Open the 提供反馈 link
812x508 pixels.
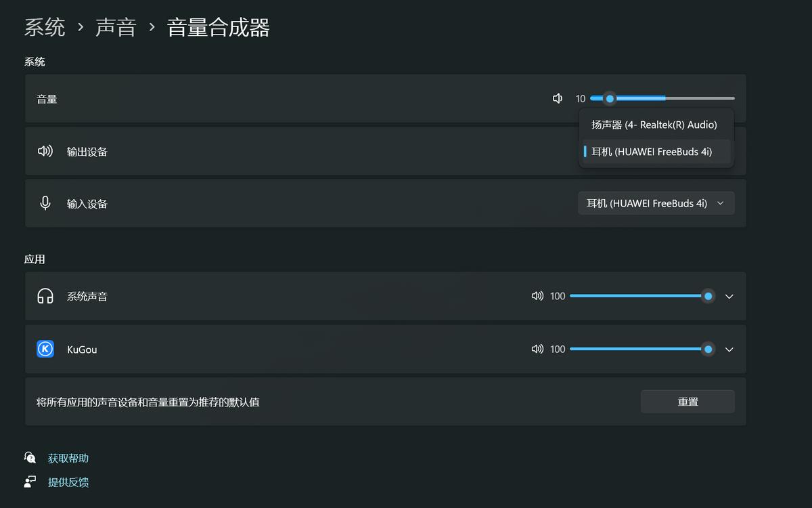[x=66, y=482]
